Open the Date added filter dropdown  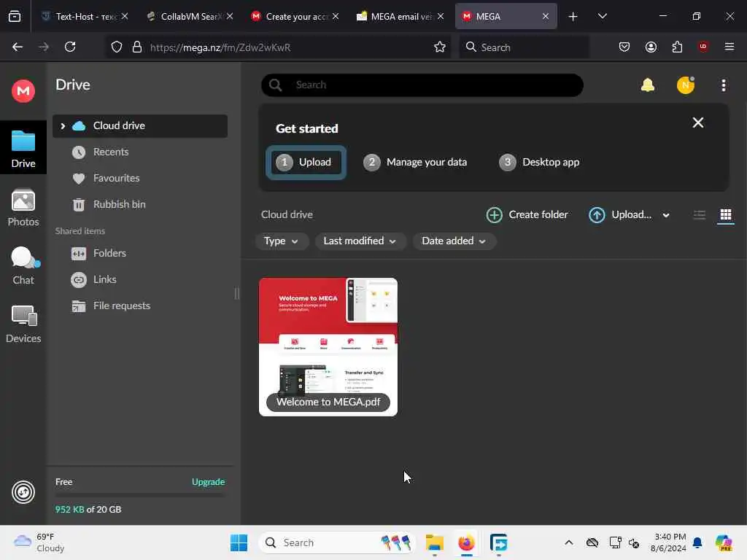(x=454, y=241)
